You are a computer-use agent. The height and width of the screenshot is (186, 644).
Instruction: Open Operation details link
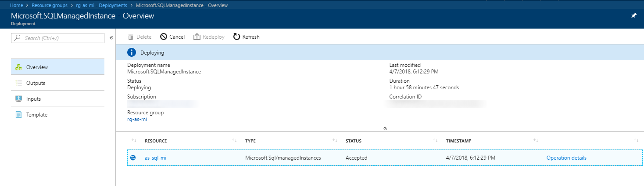point(566,158)
